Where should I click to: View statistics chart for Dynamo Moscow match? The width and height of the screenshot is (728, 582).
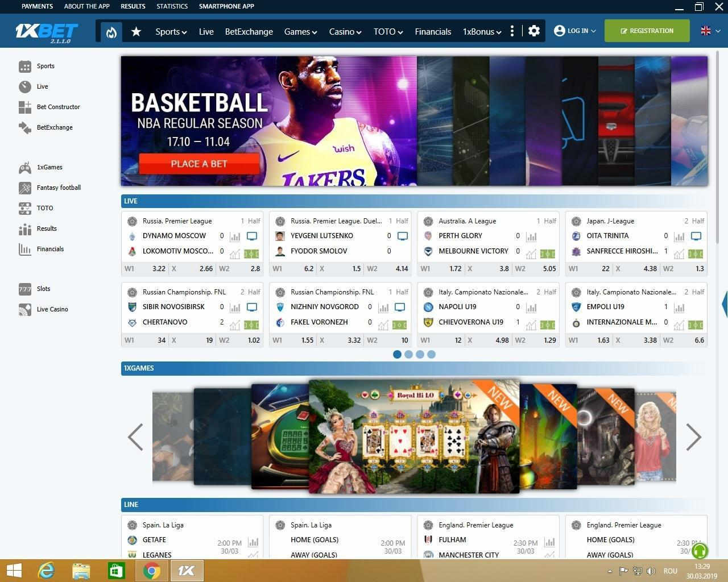pos(235,237)
